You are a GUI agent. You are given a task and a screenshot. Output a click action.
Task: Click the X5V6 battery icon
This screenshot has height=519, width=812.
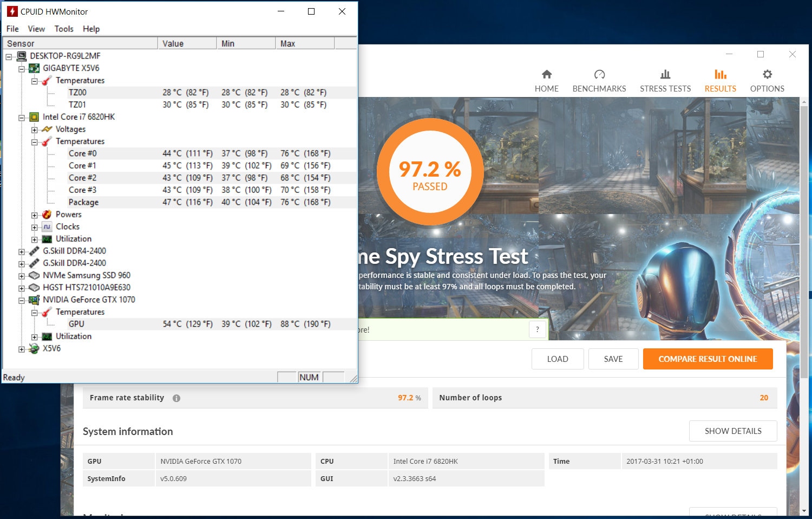[34, 348]
